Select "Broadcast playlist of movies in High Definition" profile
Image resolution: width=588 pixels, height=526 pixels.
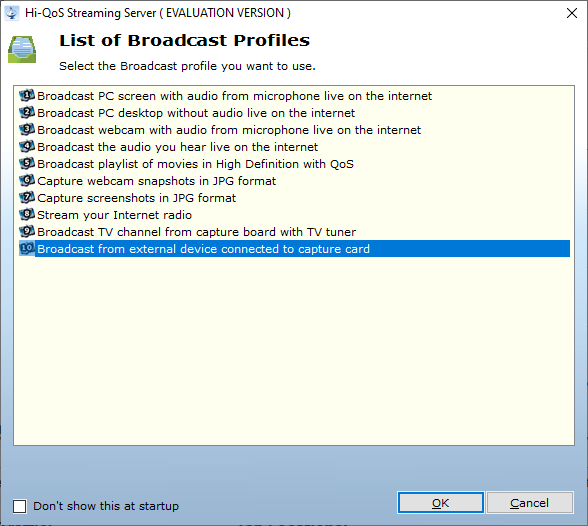195,164
